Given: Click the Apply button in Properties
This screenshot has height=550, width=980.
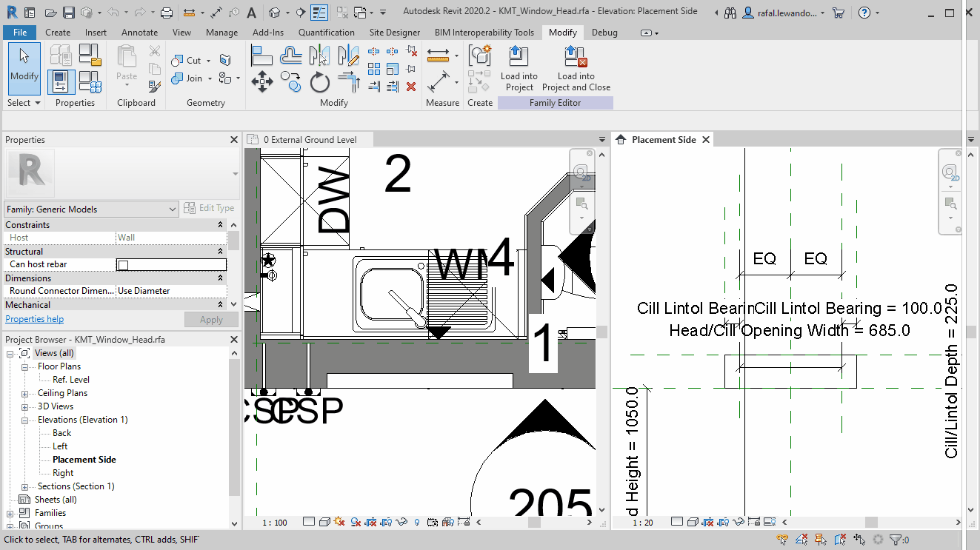Looking at the screenshot, I should pyautogui.click(x=211, y=318).
